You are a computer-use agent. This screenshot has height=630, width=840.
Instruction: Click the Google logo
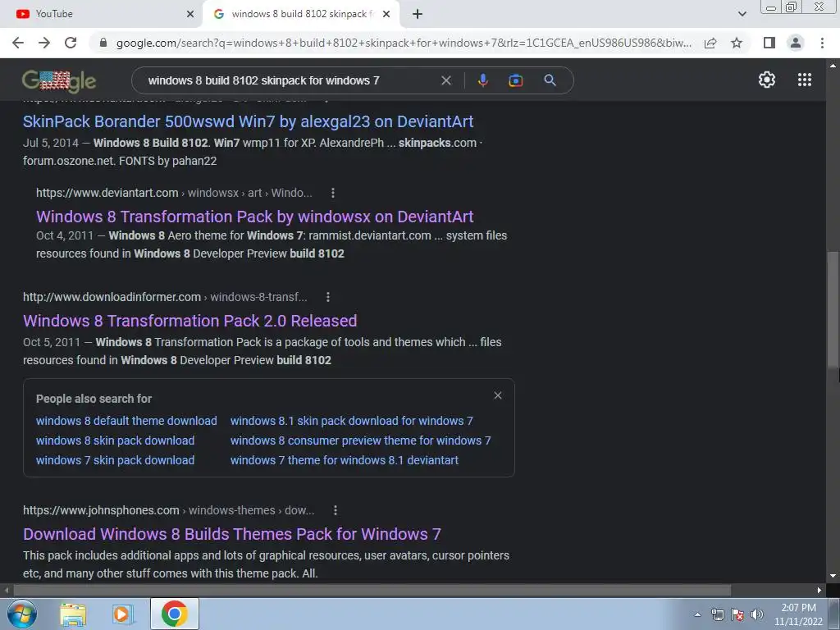tap(59, 81)
